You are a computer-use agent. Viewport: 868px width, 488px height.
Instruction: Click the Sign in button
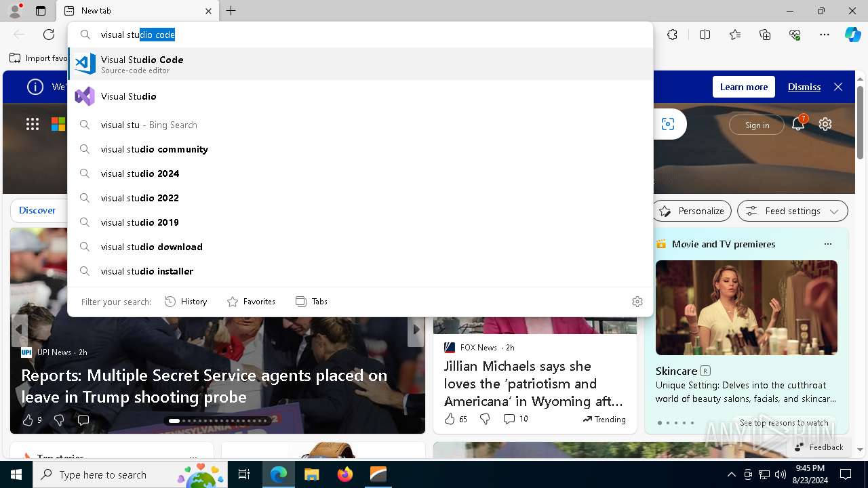point(757,125)
